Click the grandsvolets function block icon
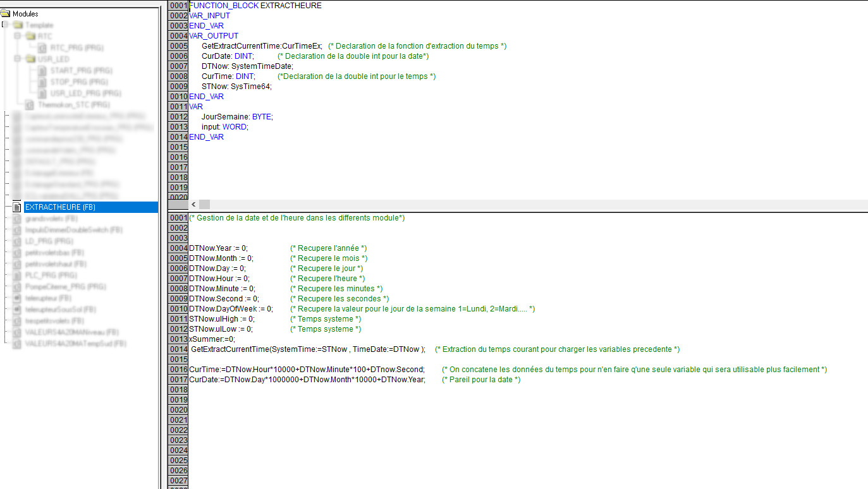 pyautogui.click(x=17, y=218)
